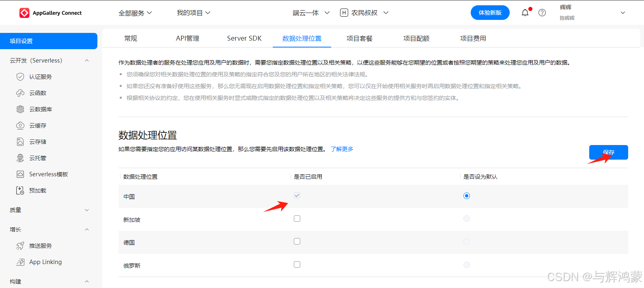Open 预加载 in the sidebar
Screen dimensions: 644x288
click(x=38, y=191)
